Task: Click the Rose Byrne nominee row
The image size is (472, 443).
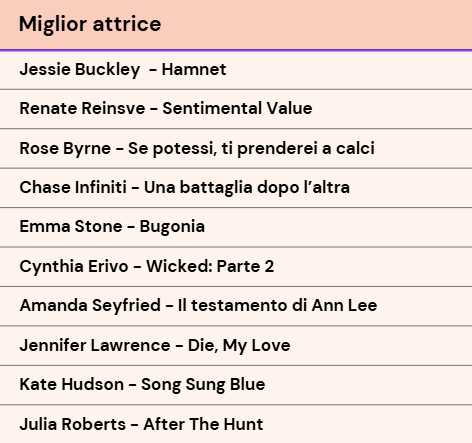Action: [236, 148]
